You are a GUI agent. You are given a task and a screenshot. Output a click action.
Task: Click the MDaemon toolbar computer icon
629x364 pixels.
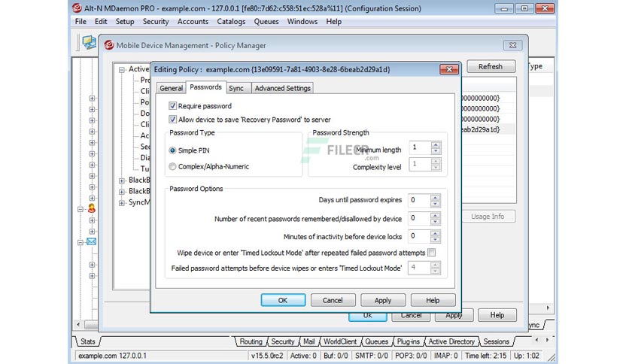pyautogui.click(x=89, y=42)
